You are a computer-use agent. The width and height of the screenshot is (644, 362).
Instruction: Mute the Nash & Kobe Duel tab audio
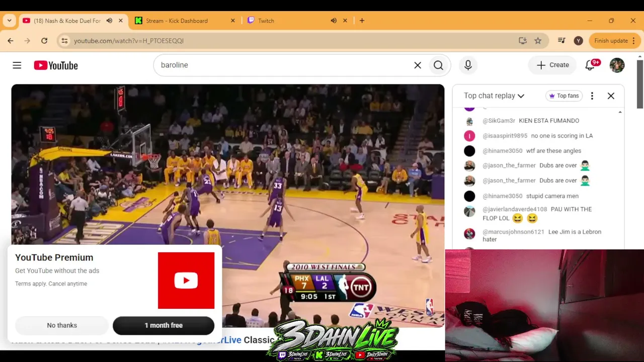click(x=109, y=21)
